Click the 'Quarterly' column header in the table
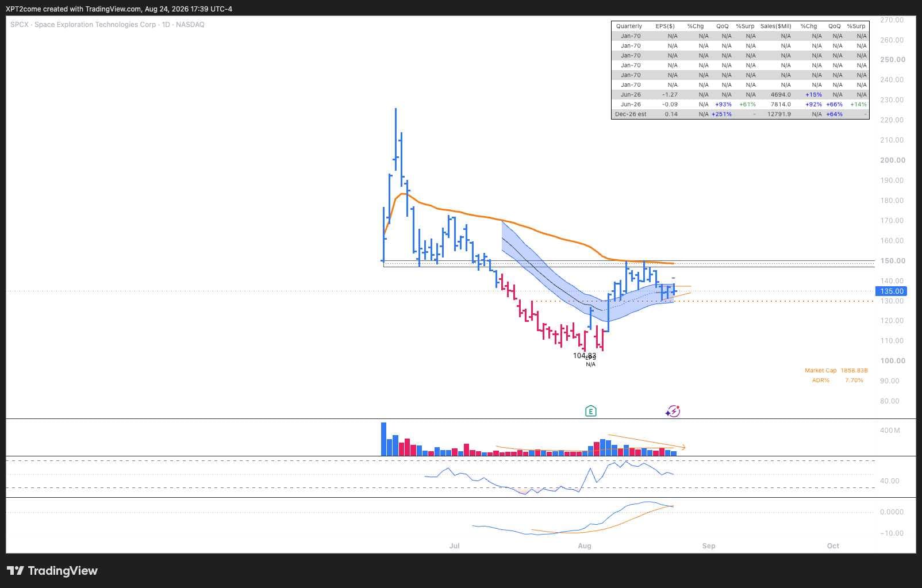Viewport: 922px width, 588px height. (629, 26)
